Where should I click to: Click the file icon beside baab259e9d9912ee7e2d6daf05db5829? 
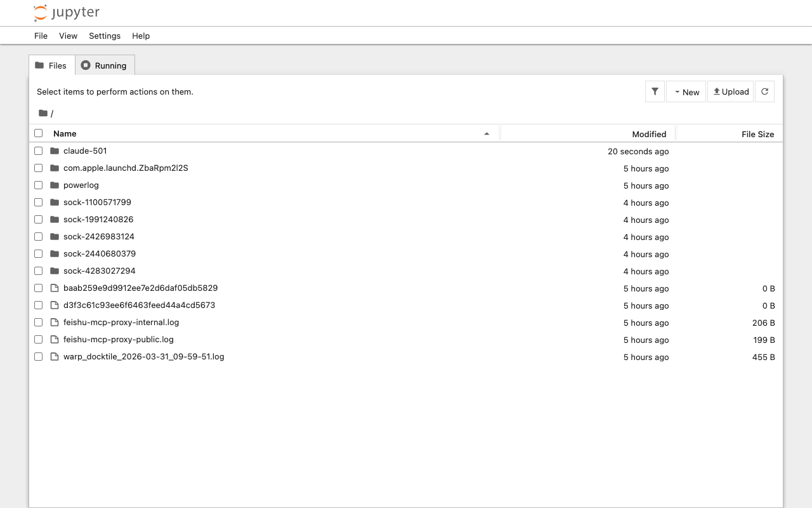[x=54, y=288]
